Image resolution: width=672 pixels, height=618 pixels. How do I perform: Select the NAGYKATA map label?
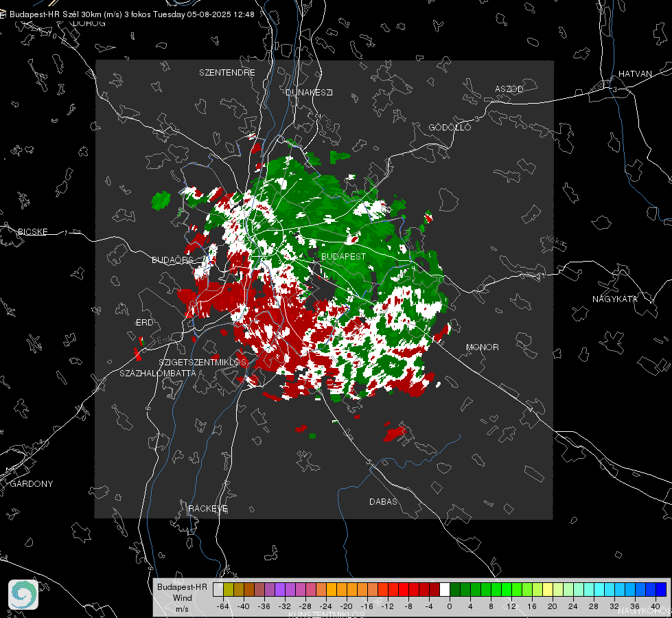(x=615, y=299)
